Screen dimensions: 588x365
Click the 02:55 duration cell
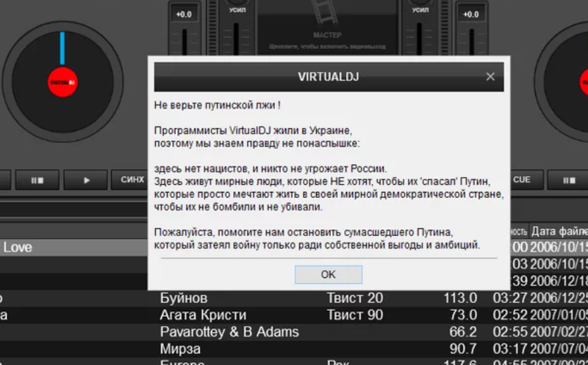[510, 332]
